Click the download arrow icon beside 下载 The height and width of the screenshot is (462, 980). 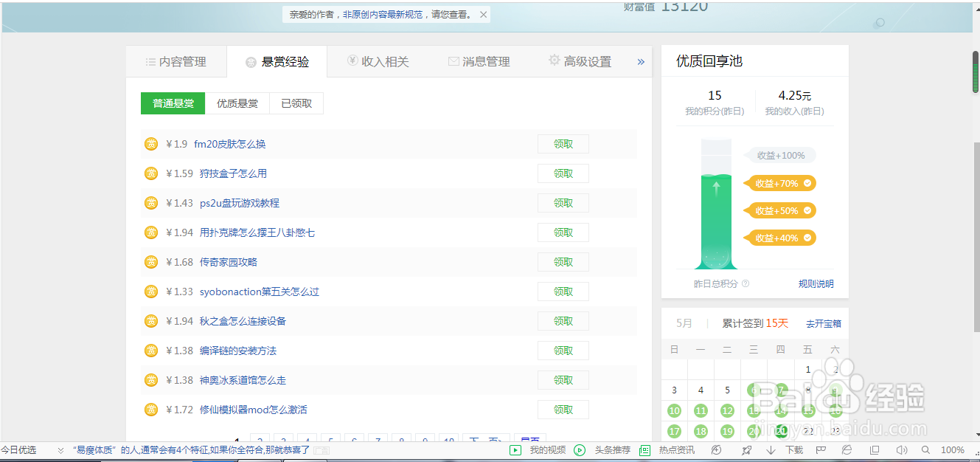[770, 449]
